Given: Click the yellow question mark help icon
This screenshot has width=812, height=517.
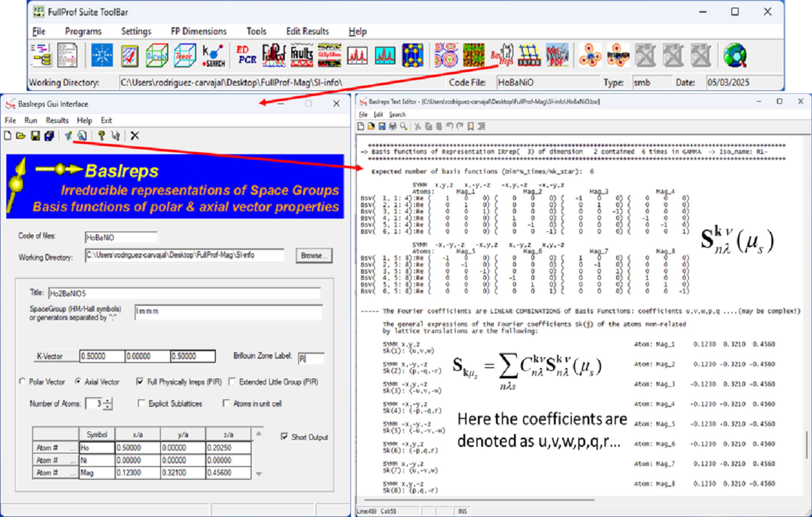Looking at the screenshot, I should (x=101, y=136).
